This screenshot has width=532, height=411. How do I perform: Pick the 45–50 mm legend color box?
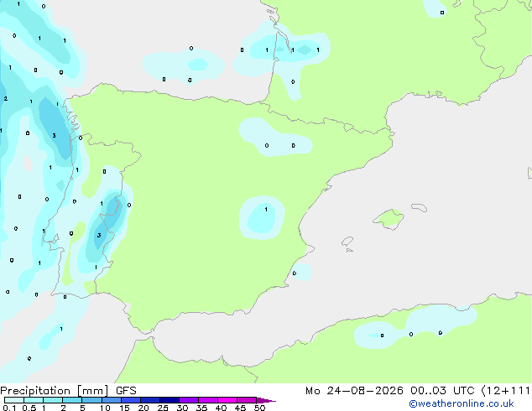(247, 400)
